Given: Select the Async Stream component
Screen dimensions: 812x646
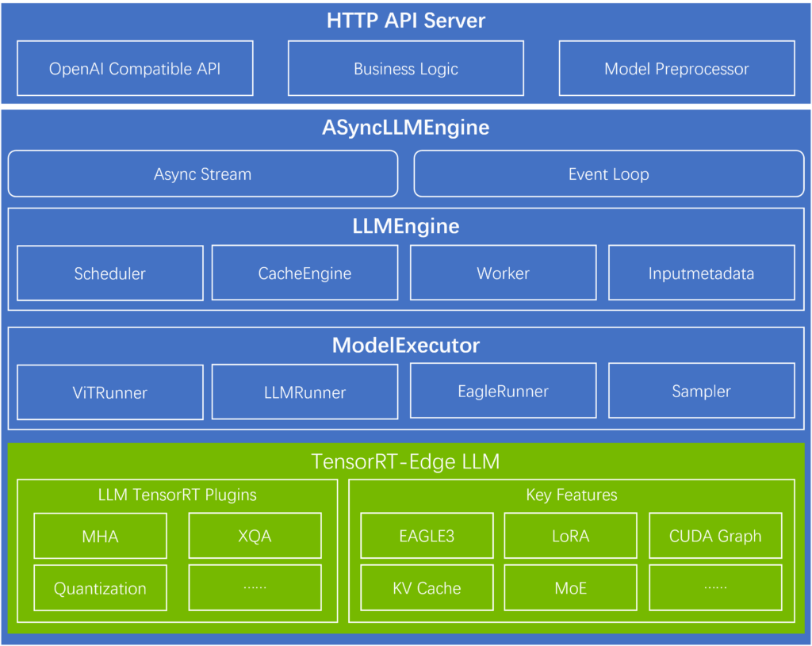Looking at the screenshot, I should [x=203, y=174].
